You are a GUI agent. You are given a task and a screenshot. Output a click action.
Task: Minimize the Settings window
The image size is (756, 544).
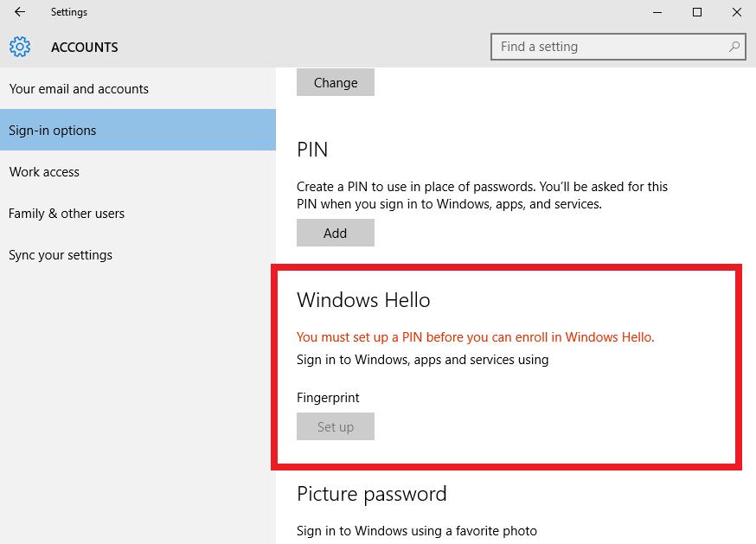[657, 12]
